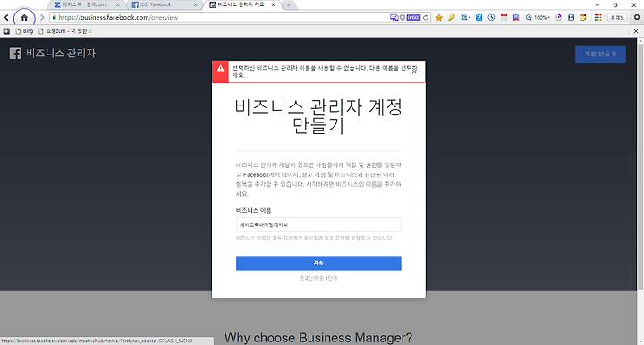Bookmark this page with the star icon

pyautogui.click(x=439, y=17)
